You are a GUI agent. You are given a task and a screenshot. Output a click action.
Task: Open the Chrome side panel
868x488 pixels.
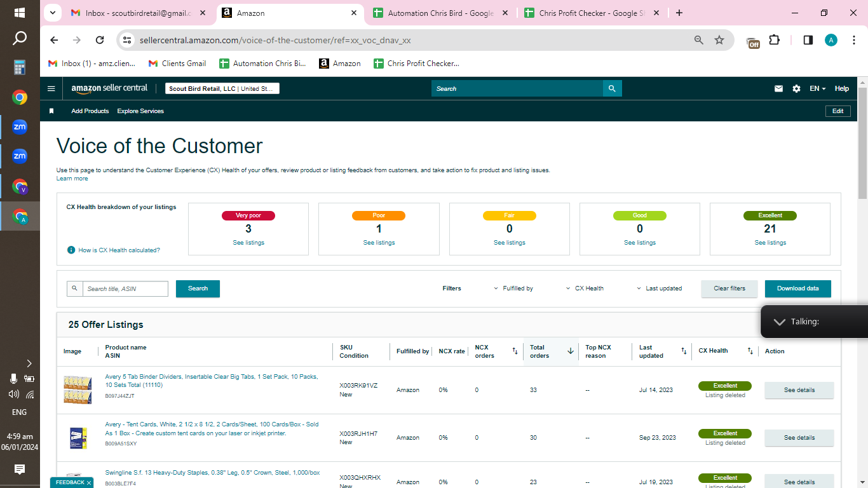tap(808, 40)
